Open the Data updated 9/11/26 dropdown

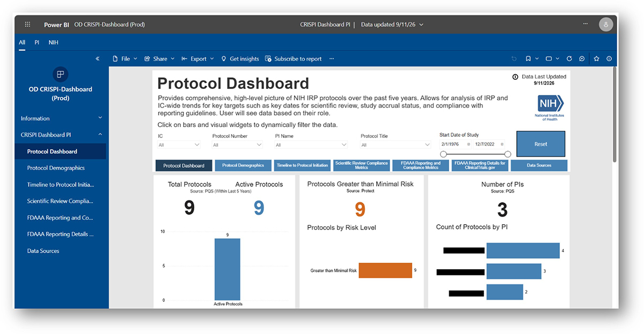point(392,25)
